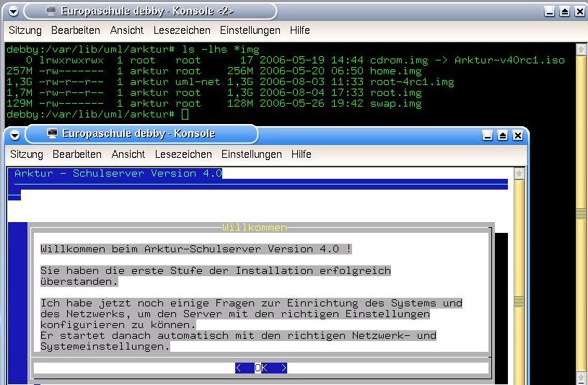Minimize the front Konsole window
The width and height of the screenshot is (588, 385).
pos(487,136)
